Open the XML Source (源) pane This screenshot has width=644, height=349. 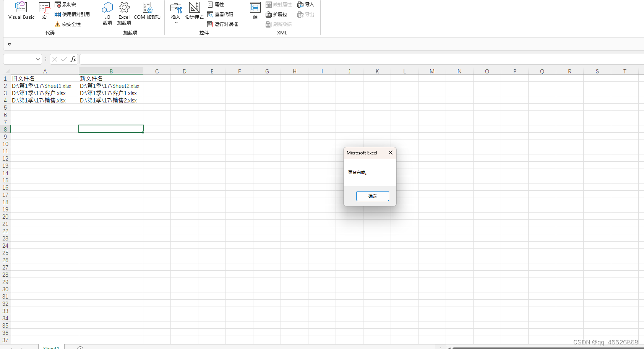pyautogui.click(x=255, y=11)
